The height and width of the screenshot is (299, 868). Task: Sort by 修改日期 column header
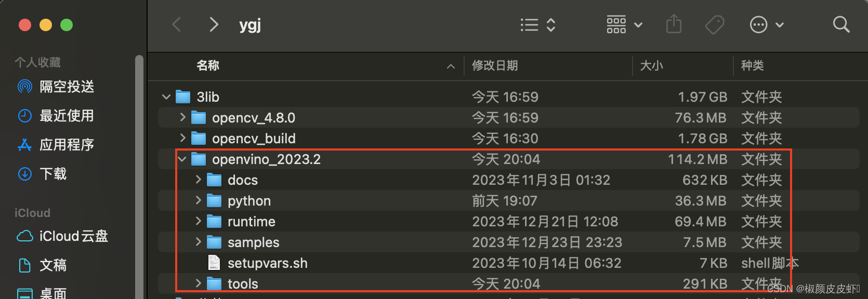(x=495, y=65)
